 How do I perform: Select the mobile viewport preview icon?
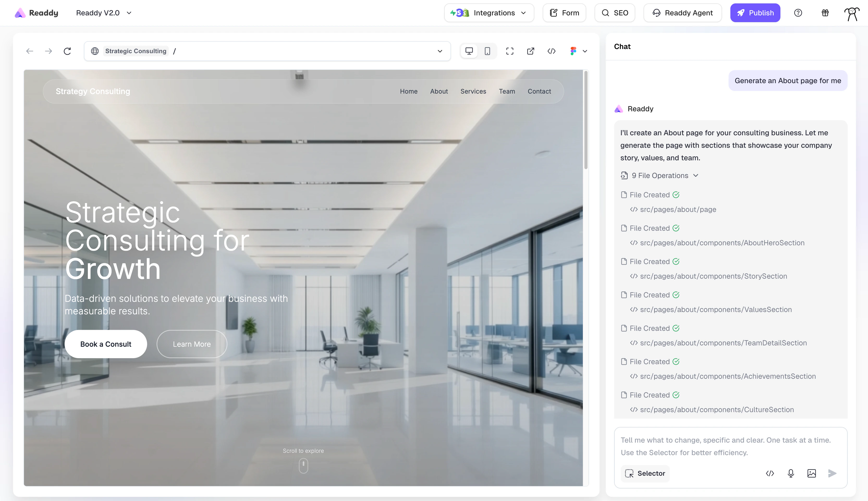click(x=487, y=51)
